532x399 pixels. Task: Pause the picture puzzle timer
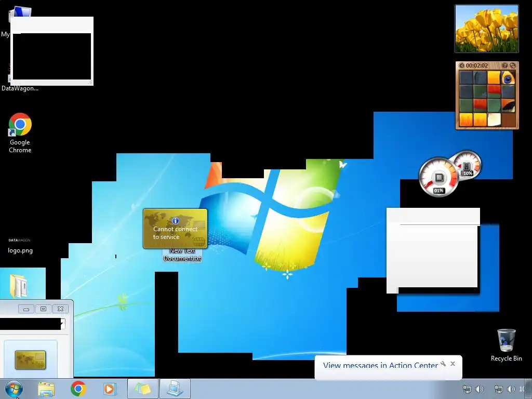pyautogui.click(x=461, y=65)
